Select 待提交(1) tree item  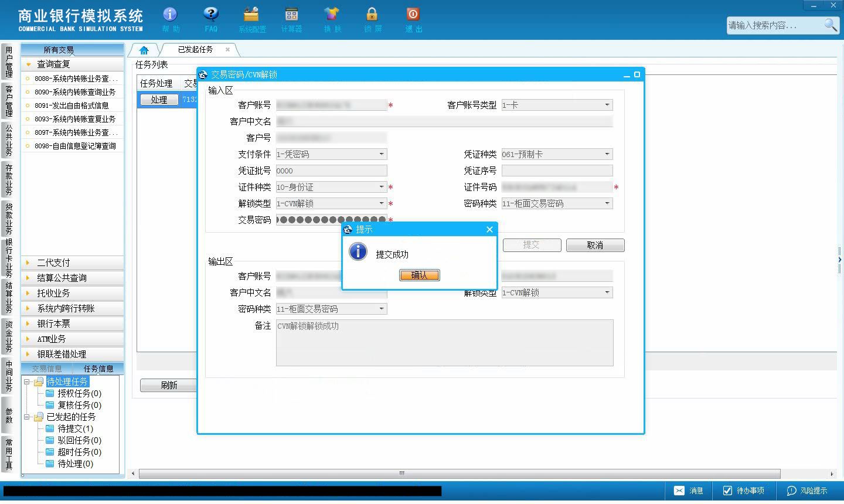75,428
